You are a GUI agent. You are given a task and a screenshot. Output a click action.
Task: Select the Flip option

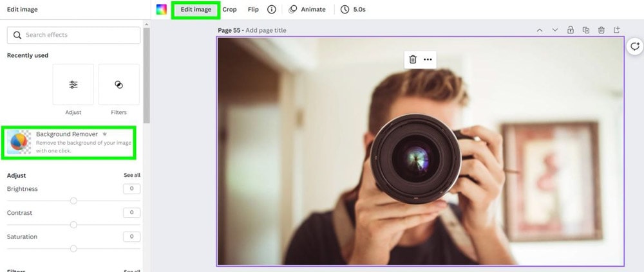253,10
